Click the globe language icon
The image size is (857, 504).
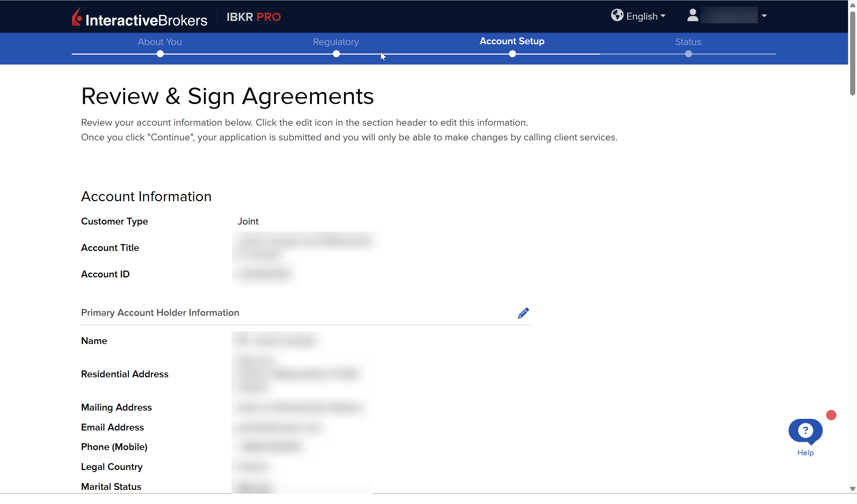coord(617,15)
